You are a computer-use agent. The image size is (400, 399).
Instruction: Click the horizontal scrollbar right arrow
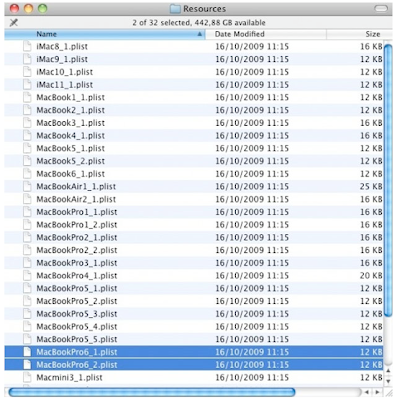coord(377,392)
